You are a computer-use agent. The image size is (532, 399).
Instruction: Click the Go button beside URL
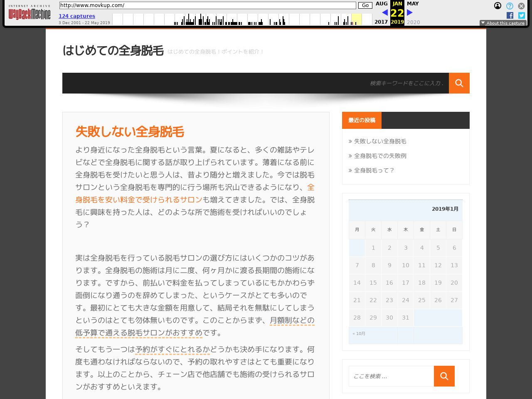click(x=365, y=5)
